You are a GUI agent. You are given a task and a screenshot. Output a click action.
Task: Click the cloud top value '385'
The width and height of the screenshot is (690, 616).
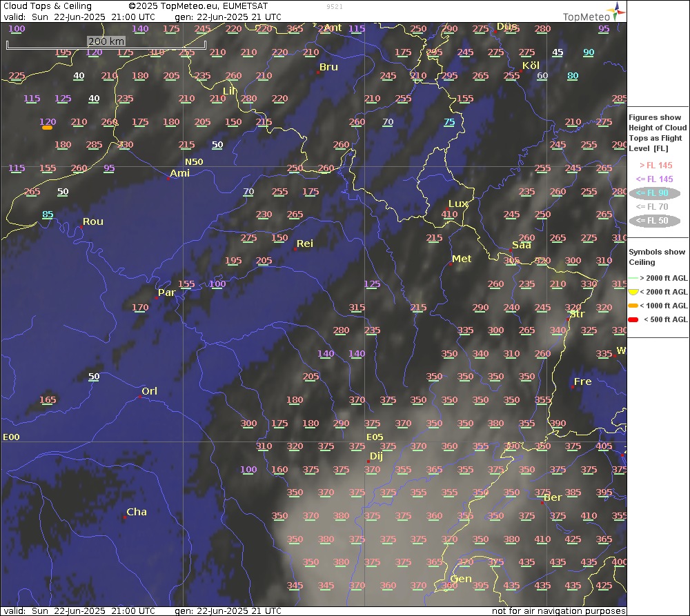coord(573,493)
